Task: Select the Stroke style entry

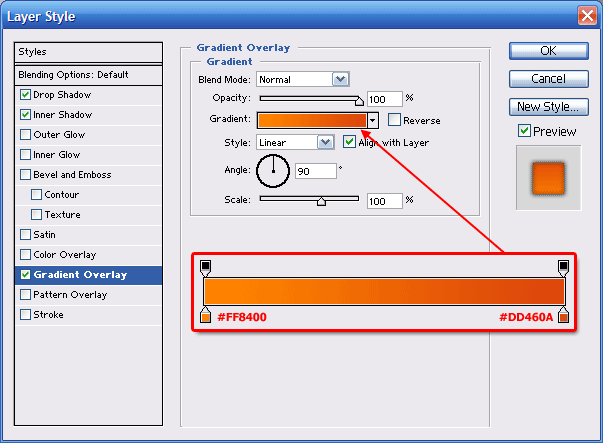Action: point(48,315)
